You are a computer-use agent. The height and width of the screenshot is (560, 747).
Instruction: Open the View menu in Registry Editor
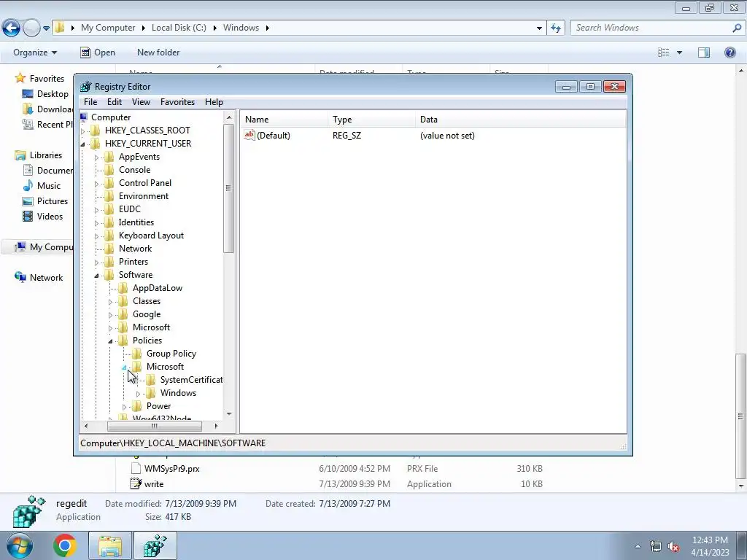point(141,102)
